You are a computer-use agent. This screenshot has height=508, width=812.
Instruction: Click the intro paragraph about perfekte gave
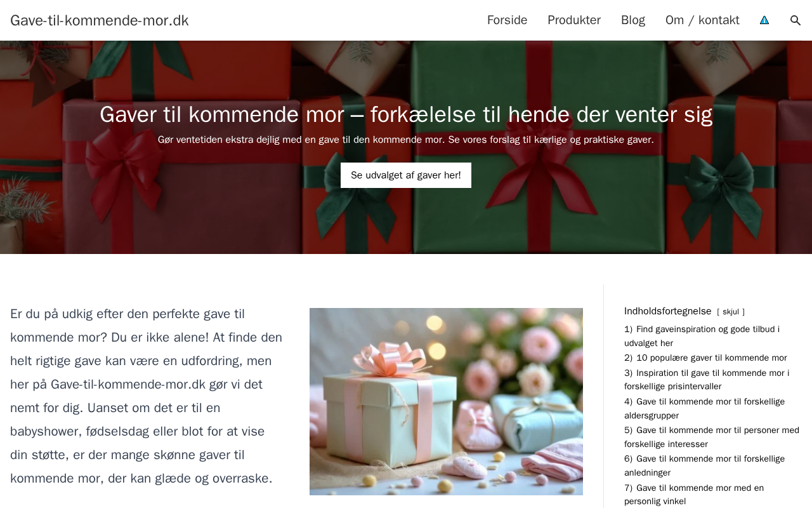coord(147,396)
